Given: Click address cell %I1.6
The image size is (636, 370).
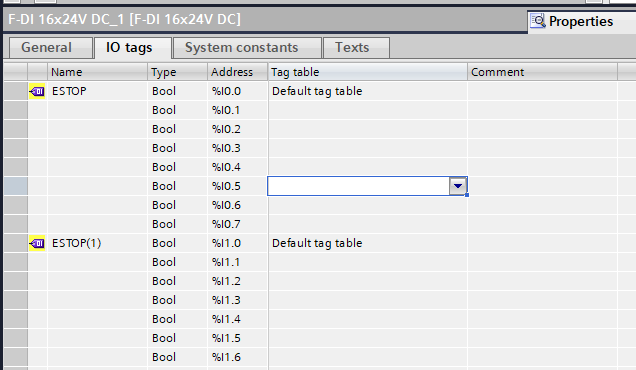Looking at the screenshot, I should 238,357.
